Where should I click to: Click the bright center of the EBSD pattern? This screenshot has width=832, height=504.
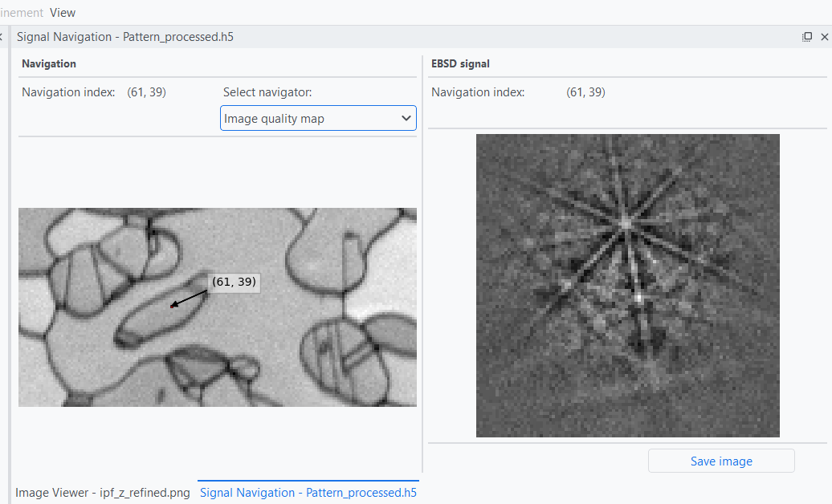624,222
